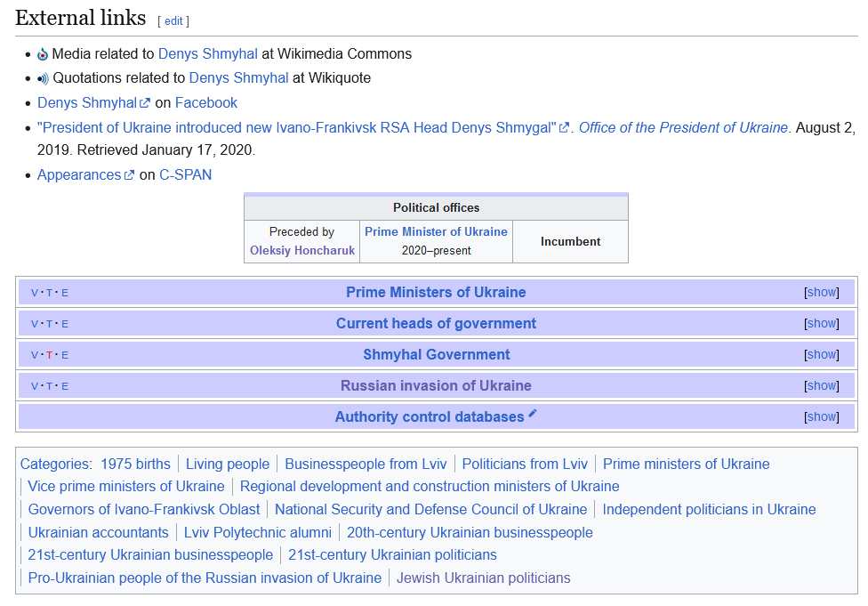
Task: Open the Facebook article link
Action: [206, 102]
